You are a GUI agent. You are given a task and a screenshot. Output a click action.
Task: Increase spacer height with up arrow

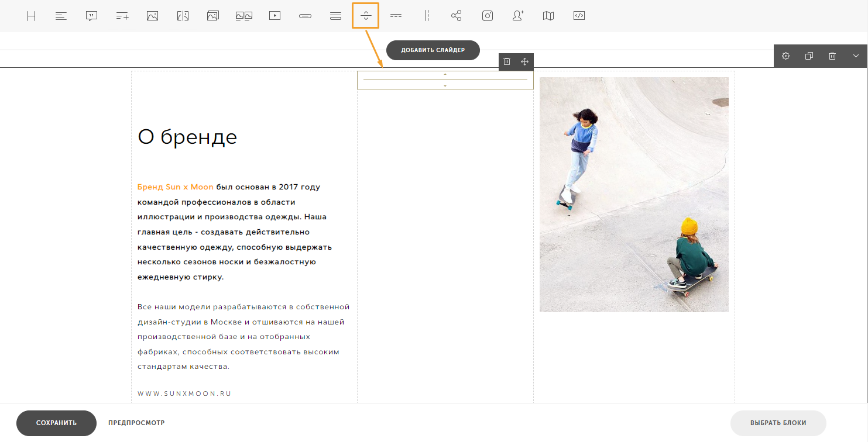point(445,74)
